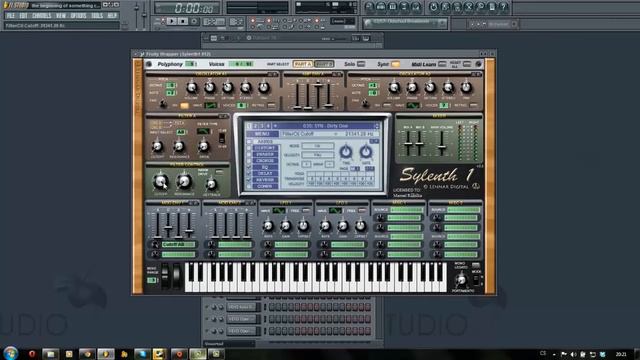640x360 pixels.
Task: Click the modulation wheel
Action: [x=176, y=276]
